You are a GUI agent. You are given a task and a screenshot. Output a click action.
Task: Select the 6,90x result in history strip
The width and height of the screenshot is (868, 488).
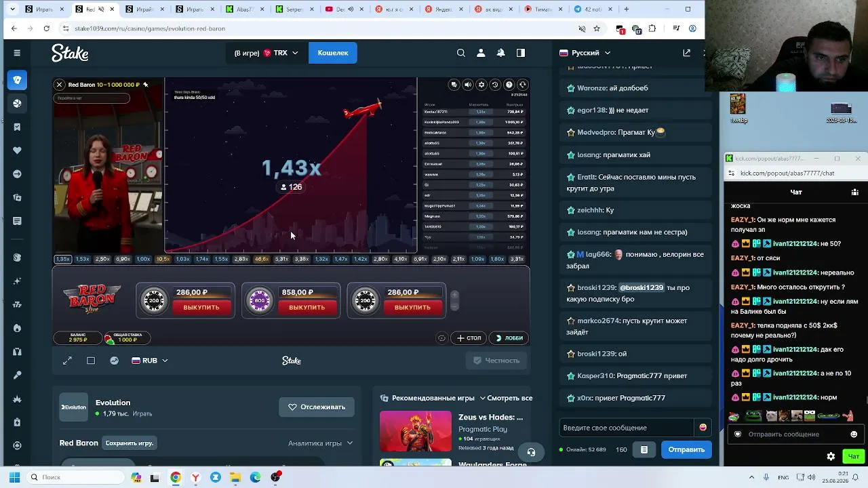[x=123, y=259]
